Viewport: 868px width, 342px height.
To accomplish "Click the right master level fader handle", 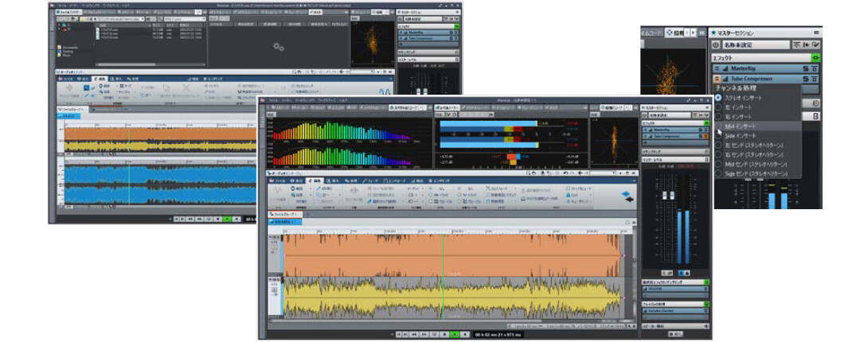I will [672, 195].
